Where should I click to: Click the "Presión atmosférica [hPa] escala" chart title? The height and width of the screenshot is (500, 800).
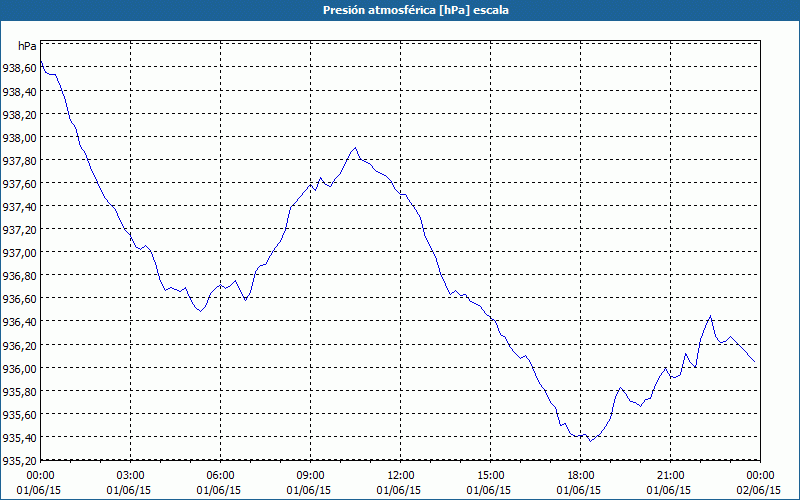pyautogui.click(x=415, y=10)
